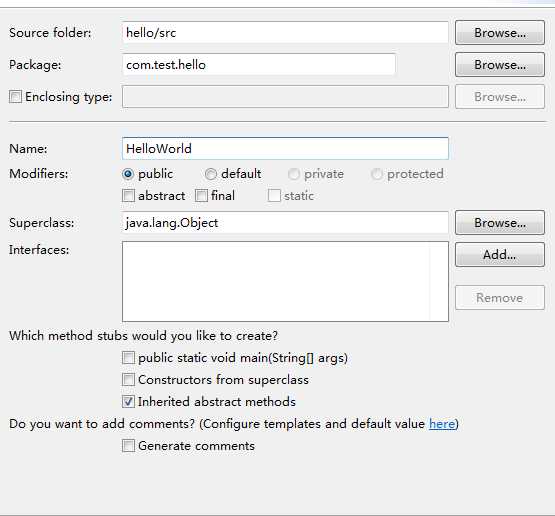Focus the Source folder text field

(x=285, y=33)
